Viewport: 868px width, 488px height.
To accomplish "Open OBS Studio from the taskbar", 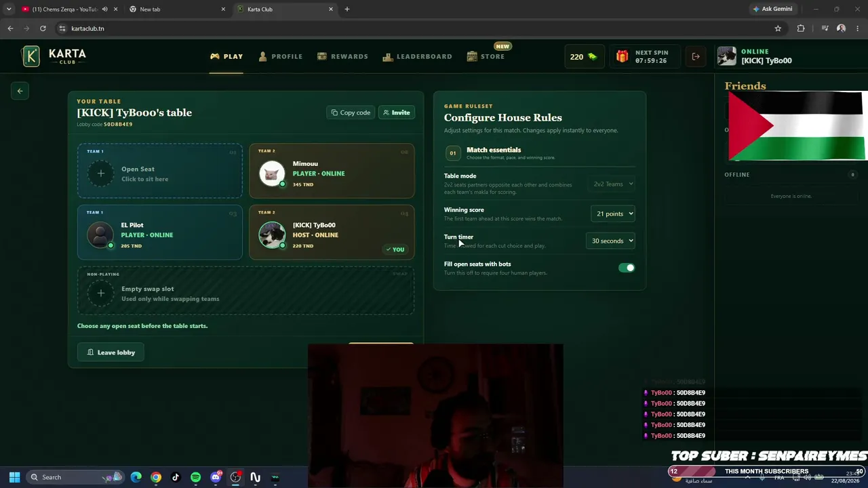I will tap(235, 477).
